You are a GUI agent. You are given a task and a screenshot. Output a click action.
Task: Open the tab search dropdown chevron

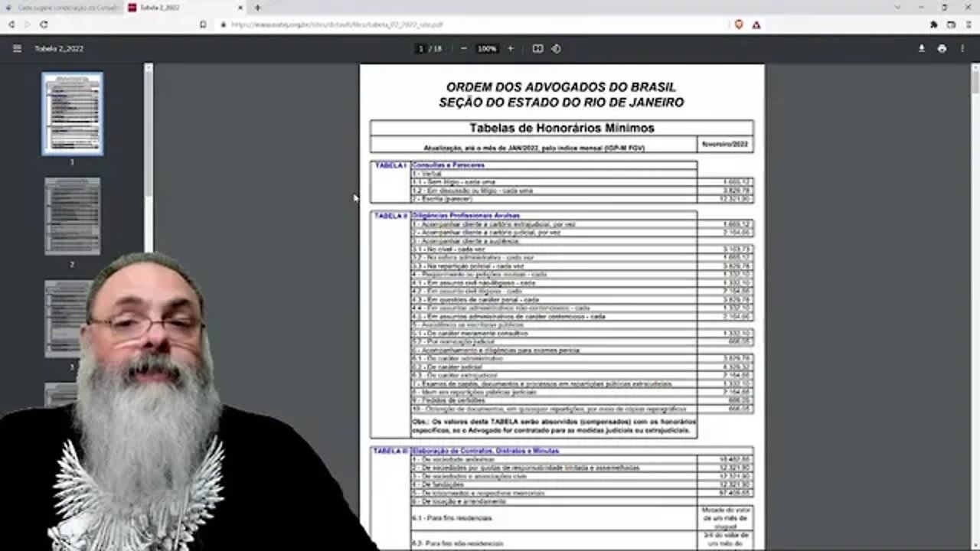[x=898, y=8]
